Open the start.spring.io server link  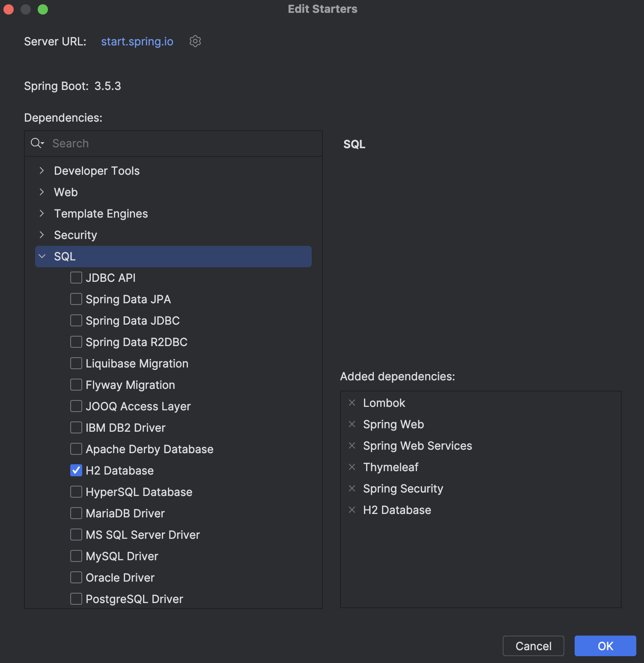click(137, 42)
